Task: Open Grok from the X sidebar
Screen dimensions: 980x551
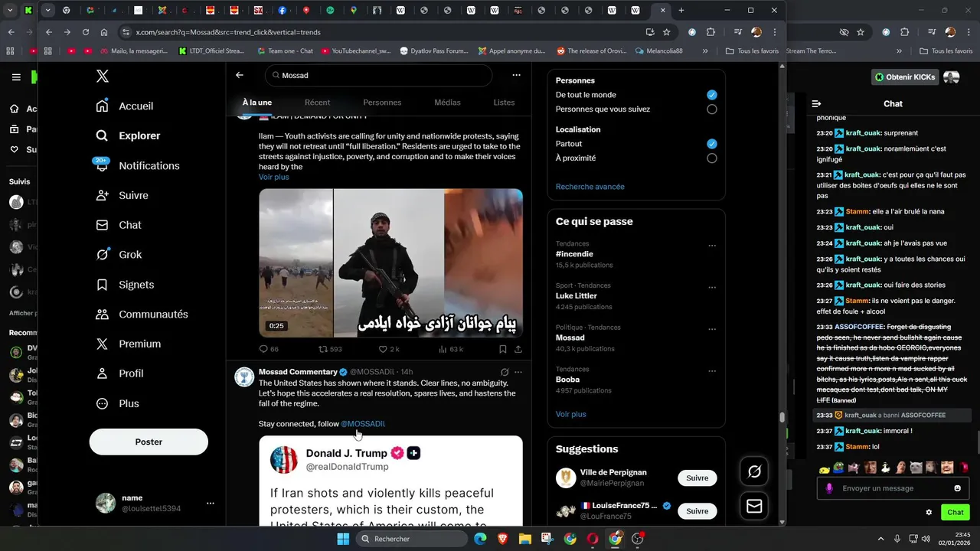Action: pyautogui.click(x=118, y=255)
